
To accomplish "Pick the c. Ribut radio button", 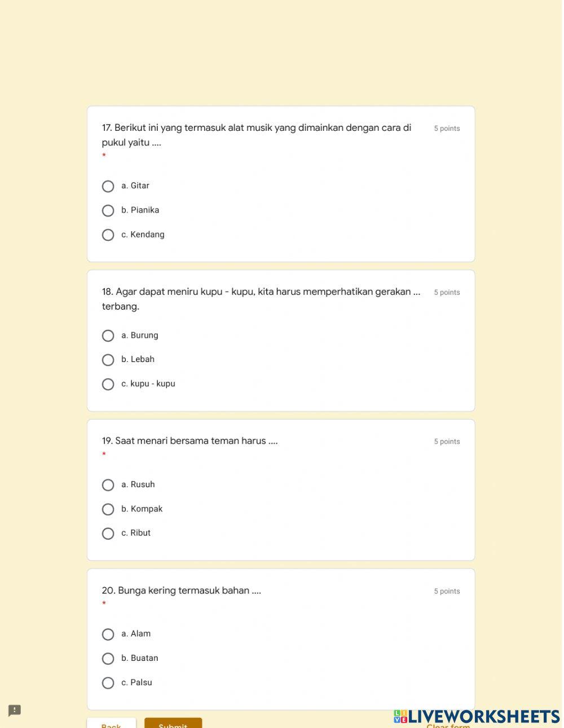I will point(108,533).
